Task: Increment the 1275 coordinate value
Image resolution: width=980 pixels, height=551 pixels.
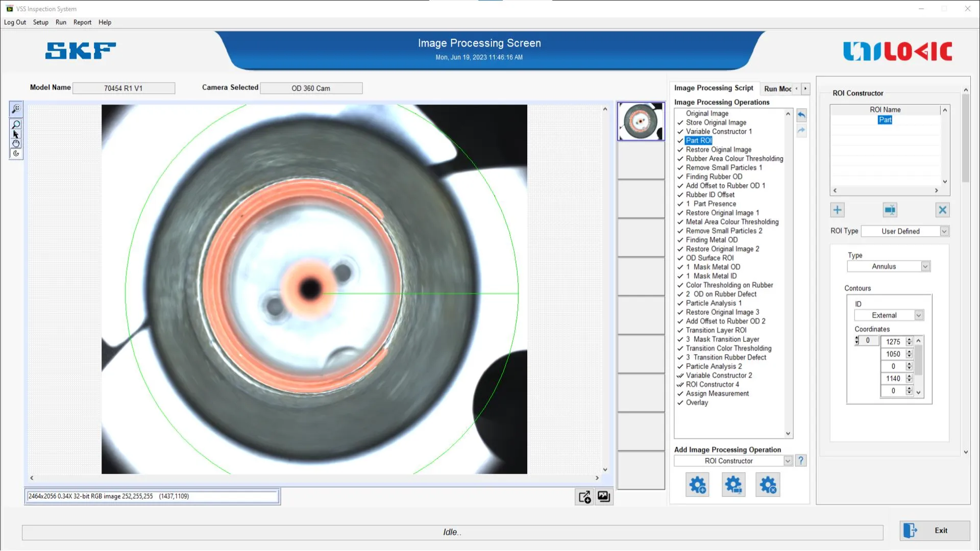Action: [x=909, y=339]
